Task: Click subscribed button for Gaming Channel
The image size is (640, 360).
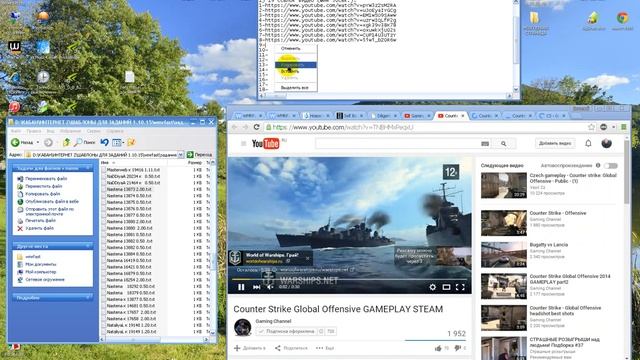Action: pos(286,331)
